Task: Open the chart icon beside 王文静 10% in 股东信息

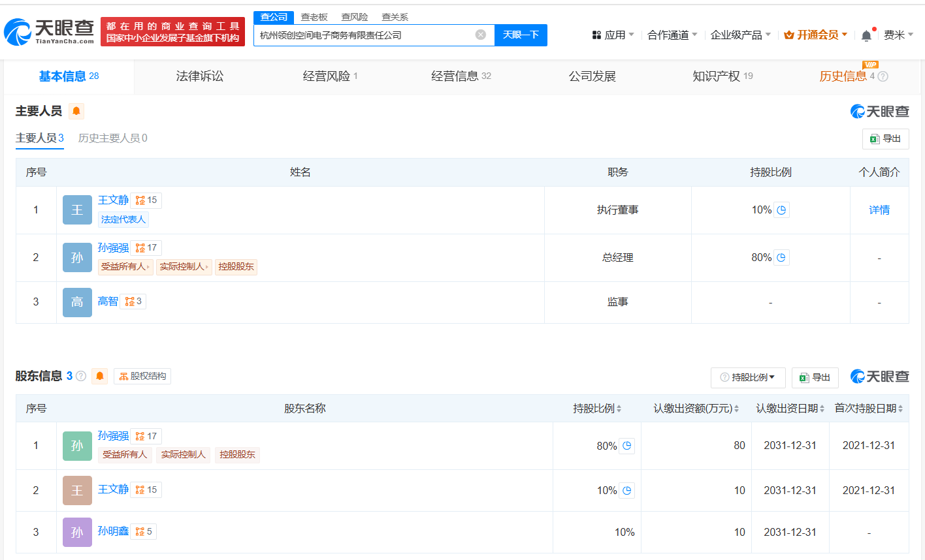Action: point(627,490)
